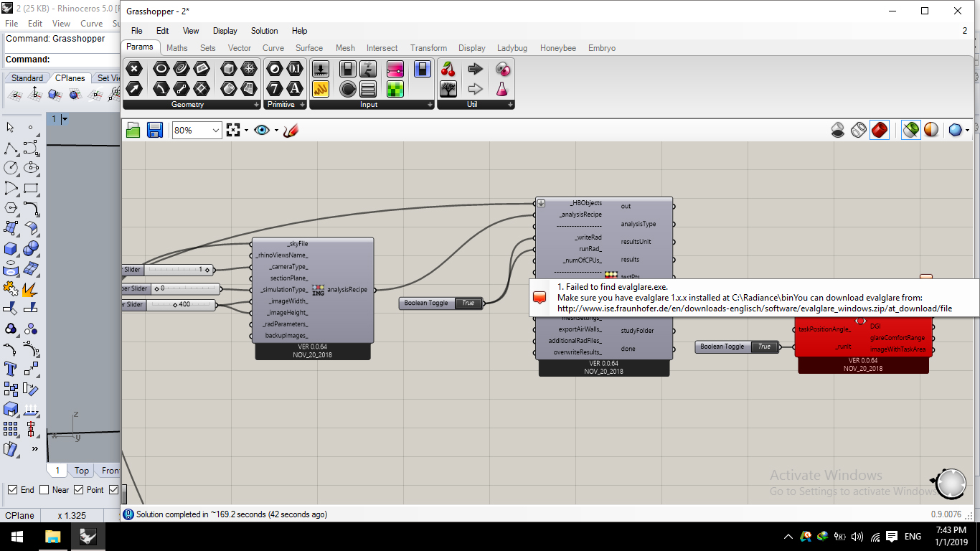
Task: Select Rhino's Text 'T' tool
Action: [x=11, y=369]
